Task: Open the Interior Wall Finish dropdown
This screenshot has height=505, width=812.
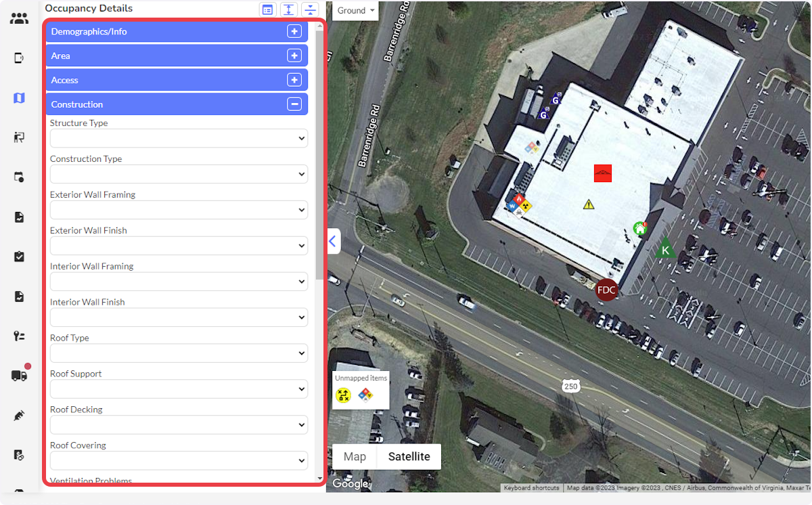Action: coord(179,317)
